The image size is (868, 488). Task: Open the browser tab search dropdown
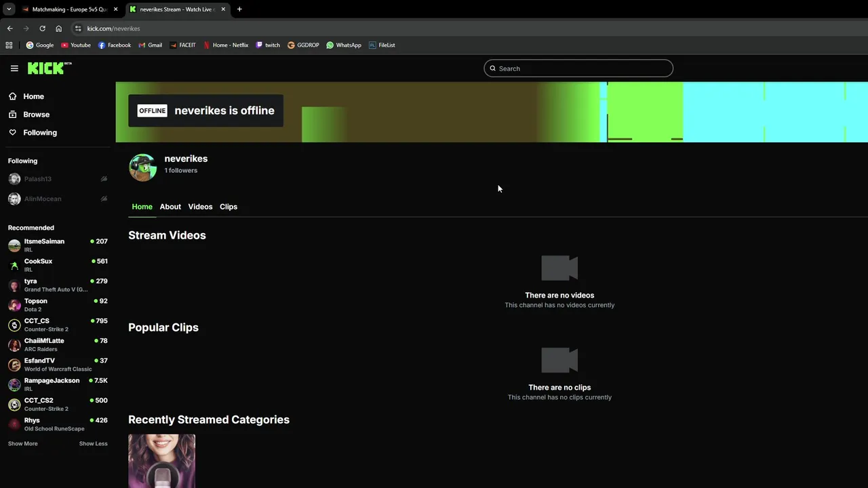[9, 9]
